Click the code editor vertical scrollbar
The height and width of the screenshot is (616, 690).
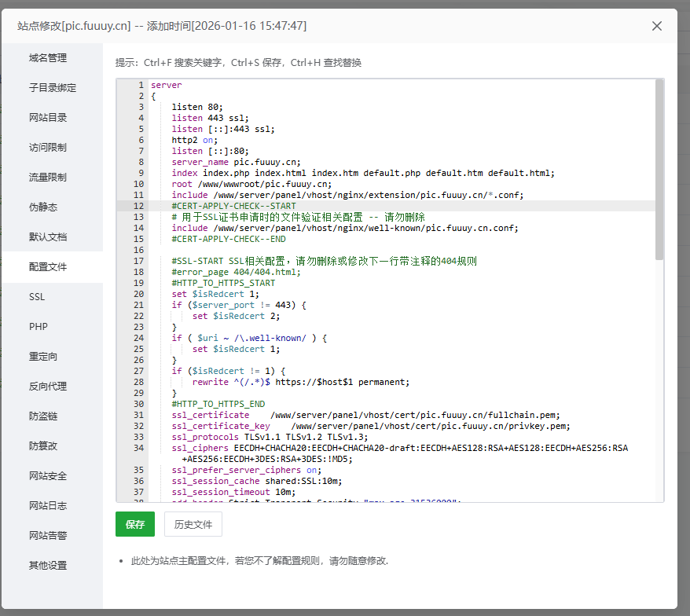coord(659,170)
